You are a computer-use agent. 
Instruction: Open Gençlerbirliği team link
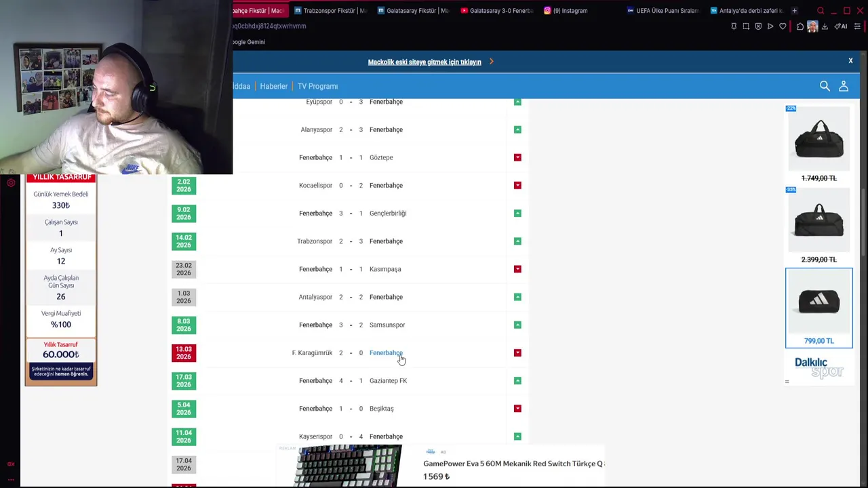pyautogui.click(x=388, y=213)
